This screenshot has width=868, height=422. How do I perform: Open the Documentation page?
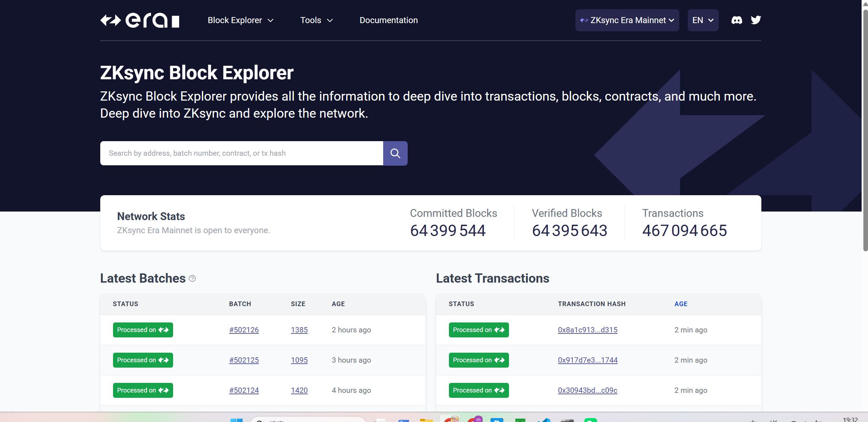click(389, 20)
